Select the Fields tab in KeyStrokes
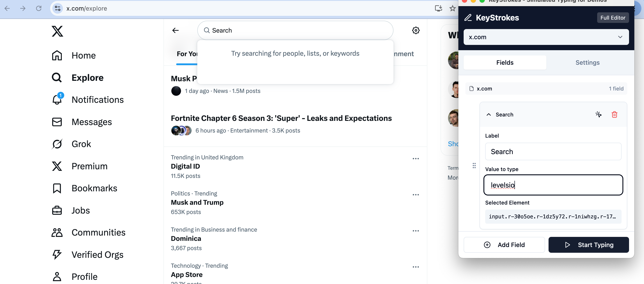The height and width of the screenshot is (284, 644). (505, 63)
